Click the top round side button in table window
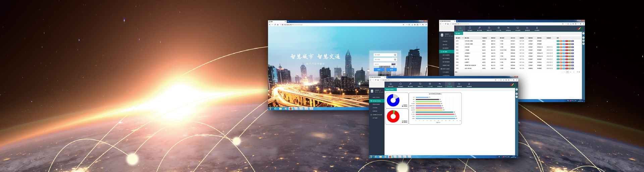The image size is (644, 172). tap(583, 33)
